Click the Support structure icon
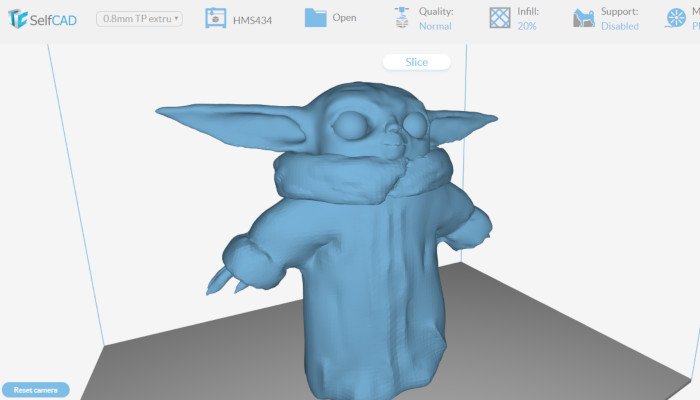700x400 pixels. pos(584,18)
